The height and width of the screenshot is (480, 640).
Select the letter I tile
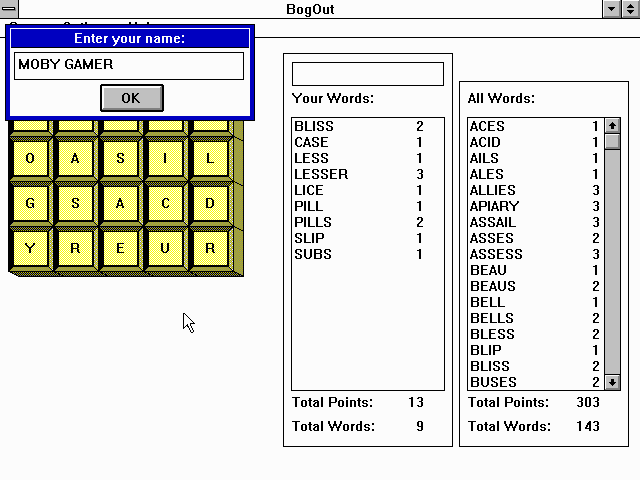(165, 158)
